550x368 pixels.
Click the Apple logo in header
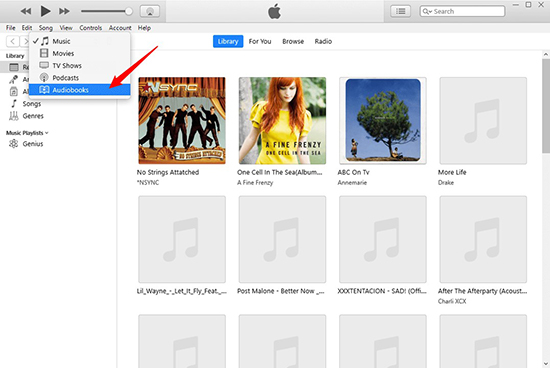point(274,11)
